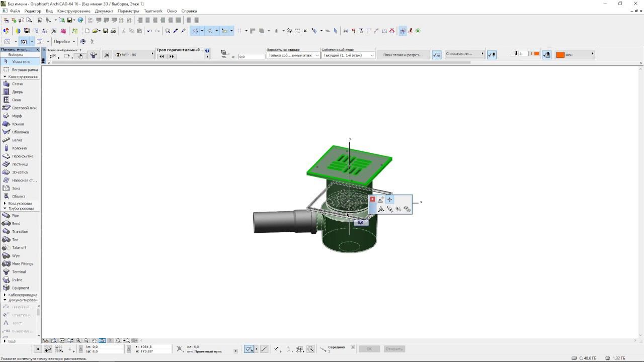Choose the Pipe tool in palette
The image size is (644, 362).
point(15,216)
